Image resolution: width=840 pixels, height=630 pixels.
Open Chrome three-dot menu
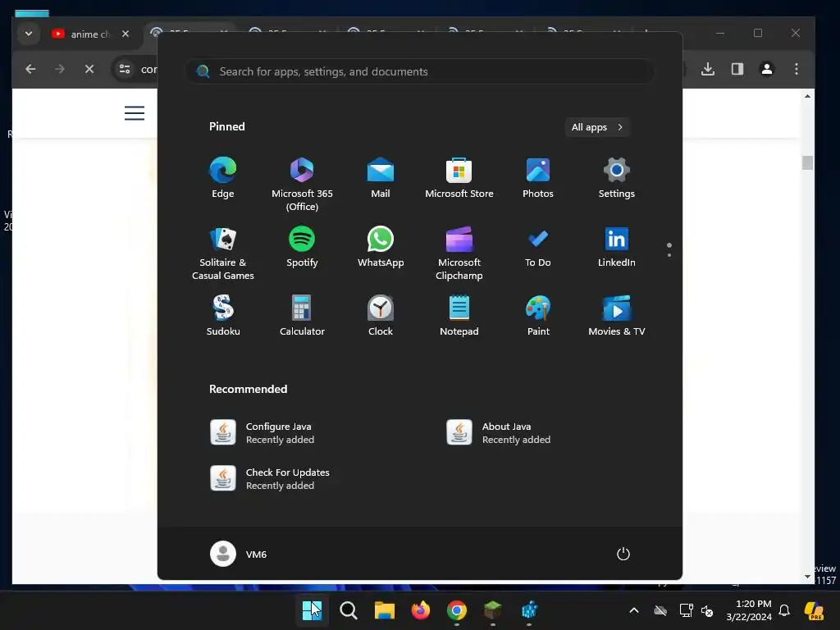[796, 69]
